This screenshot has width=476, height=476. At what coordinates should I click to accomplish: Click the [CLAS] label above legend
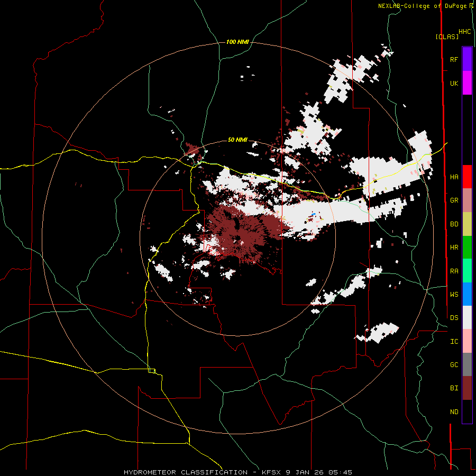click(447, 36)
